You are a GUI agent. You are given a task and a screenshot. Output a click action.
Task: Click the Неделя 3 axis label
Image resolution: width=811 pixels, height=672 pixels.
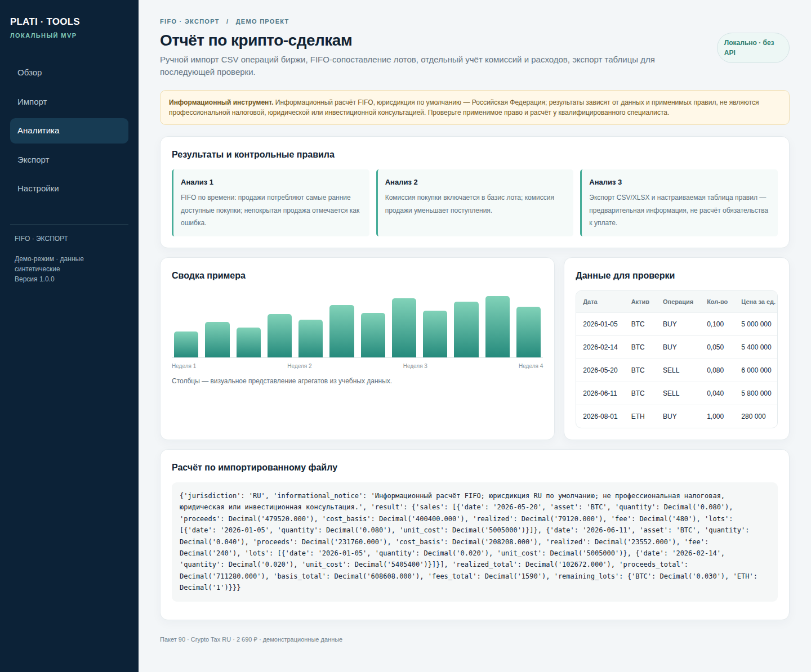click(x=415, y=366)
